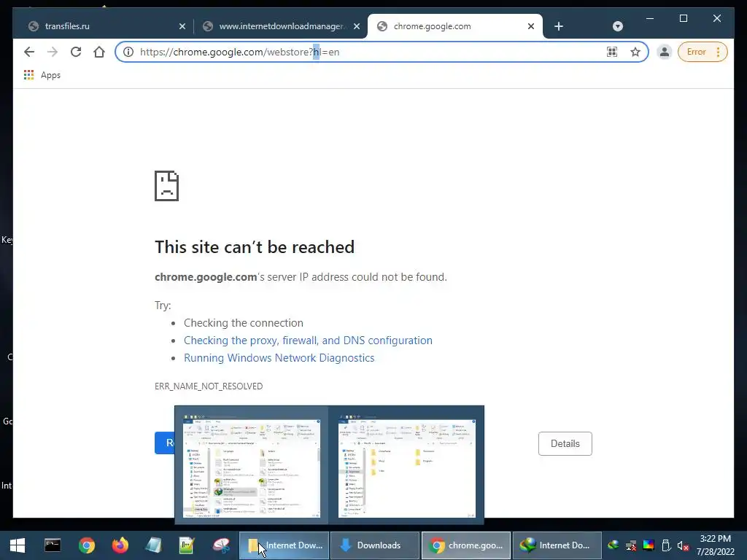Bookmark this page with the star

point(635,52)
